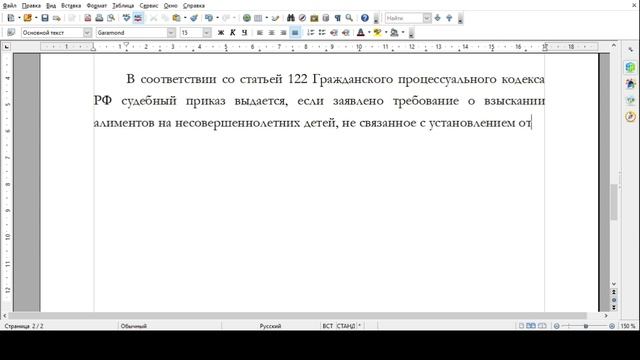Find next occurrence down arrow
Viewport: 640px width, 360px height.
[438, 18]
